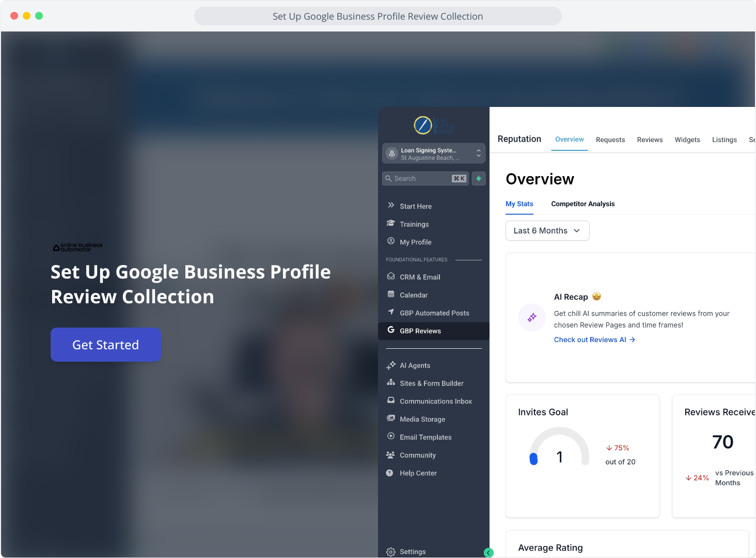Click the Average Rating card title
This screenshot has height=558, width=756.
point(550,548)
